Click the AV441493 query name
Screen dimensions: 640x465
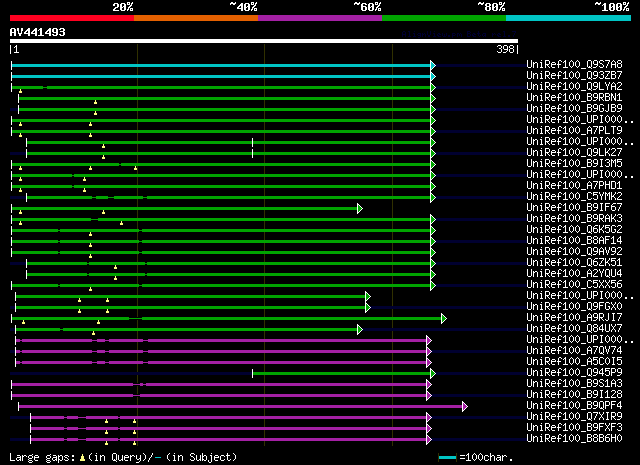[38, 32]
